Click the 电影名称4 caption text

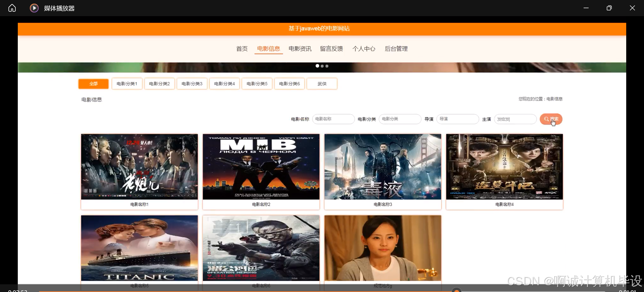coord(504,204)
